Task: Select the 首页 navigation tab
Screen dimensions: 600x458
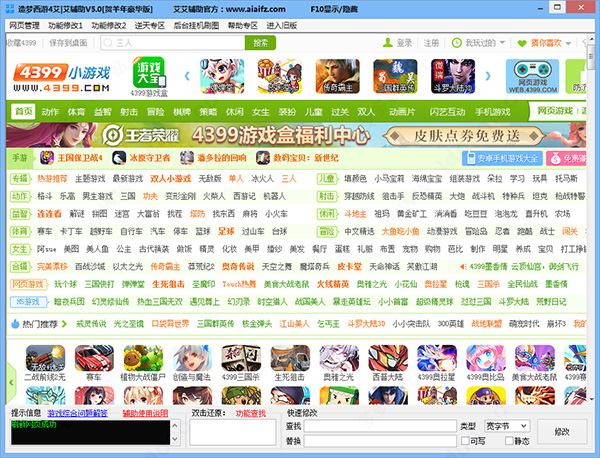Action: (x=23, y=111)
